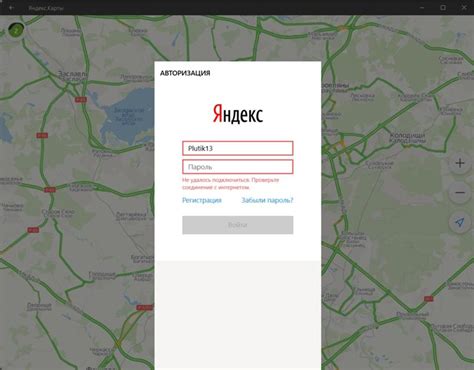Viewport: 474px width, 370px height.
Task: Click the Забыли пароль? link
Action: point(267,200)
